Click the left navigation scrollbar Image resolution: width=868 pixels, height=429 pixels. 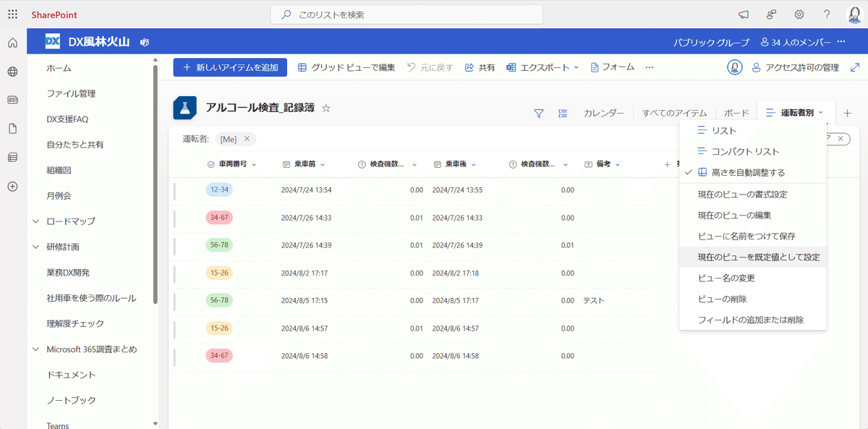click(155, 184)
